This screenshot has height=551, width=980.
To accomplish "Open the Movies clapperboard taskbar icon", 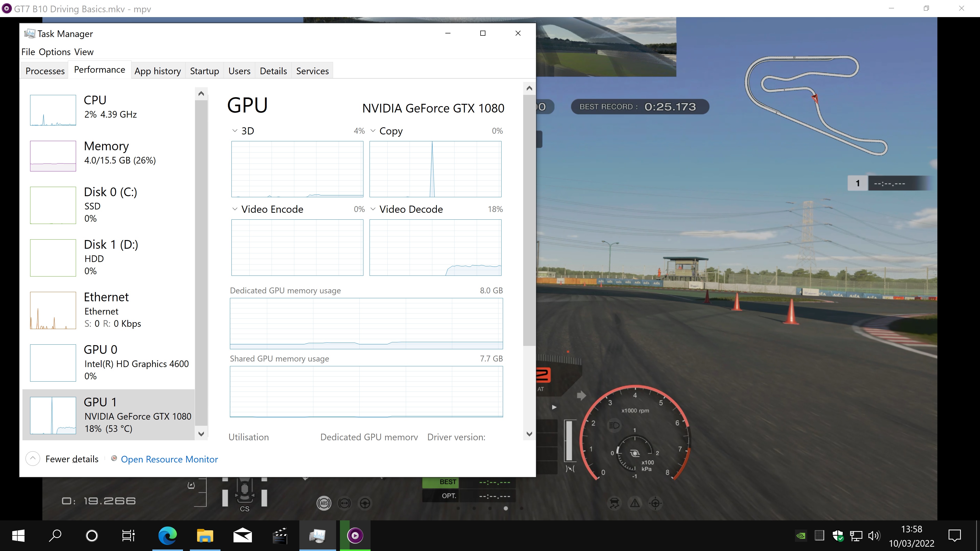I will coord(280,536).
